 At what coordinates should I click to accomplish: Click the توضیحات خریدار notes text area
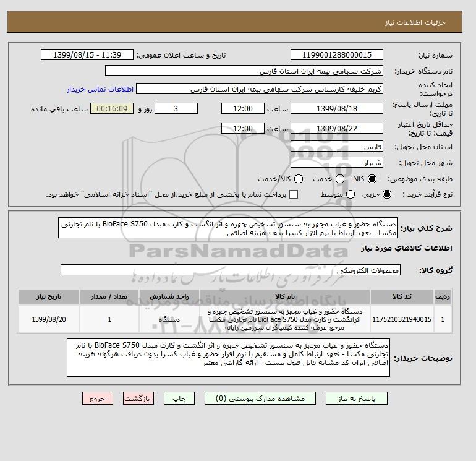coord(228,358)
